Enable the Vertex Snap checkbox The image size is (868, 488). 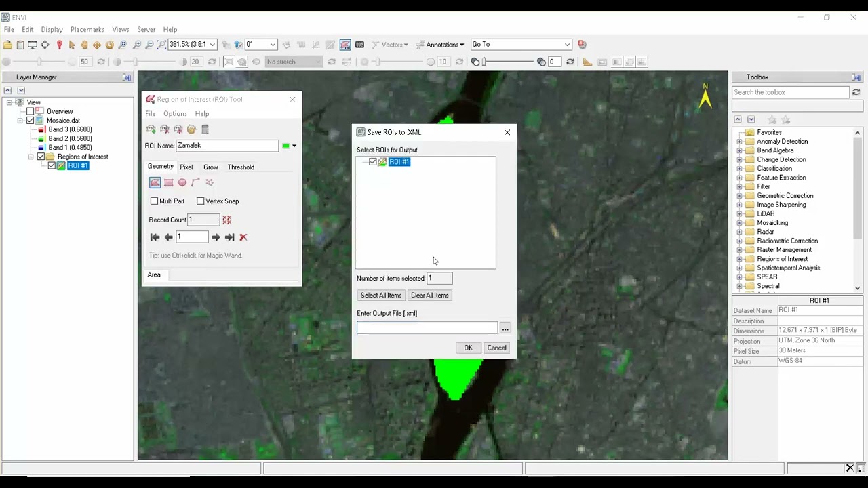tap(200, 201)
